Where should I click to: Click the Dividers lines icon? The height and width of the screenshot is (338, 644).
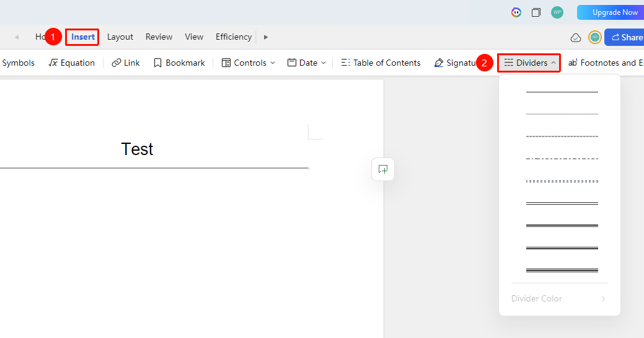[508, 63]
